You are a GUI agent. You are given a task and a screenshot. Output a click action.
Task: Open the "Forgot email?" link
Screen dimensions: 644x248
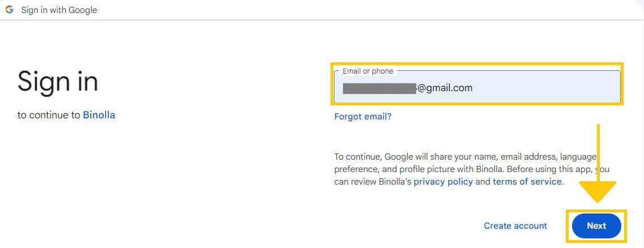coord(363,117)
